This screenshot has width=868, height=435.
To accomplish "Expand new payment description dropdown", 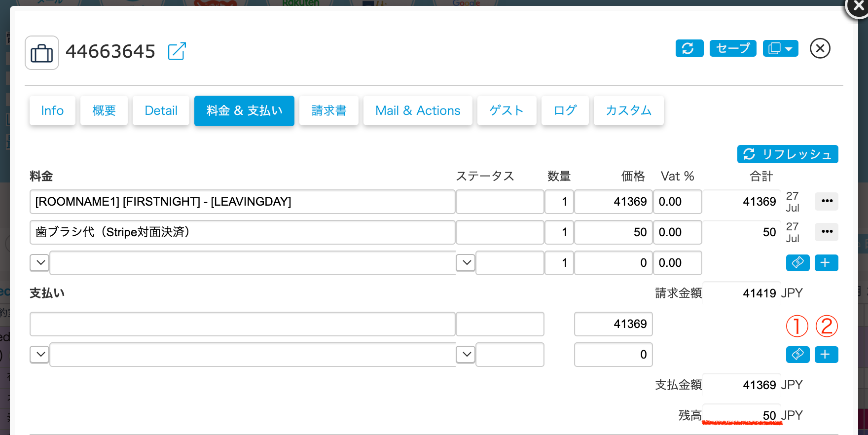I will pyautogui.click(x=40, y=355).
